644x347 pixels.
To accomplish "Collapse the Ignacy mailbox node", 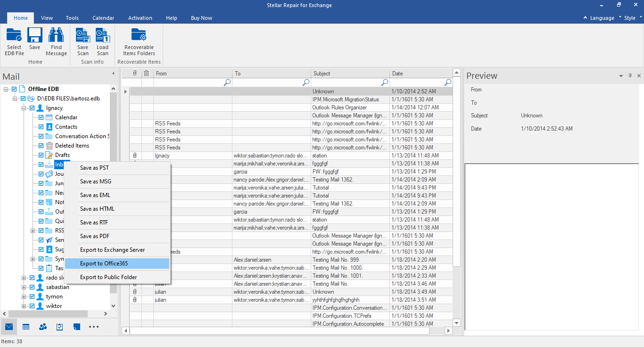I will point(24,108).
